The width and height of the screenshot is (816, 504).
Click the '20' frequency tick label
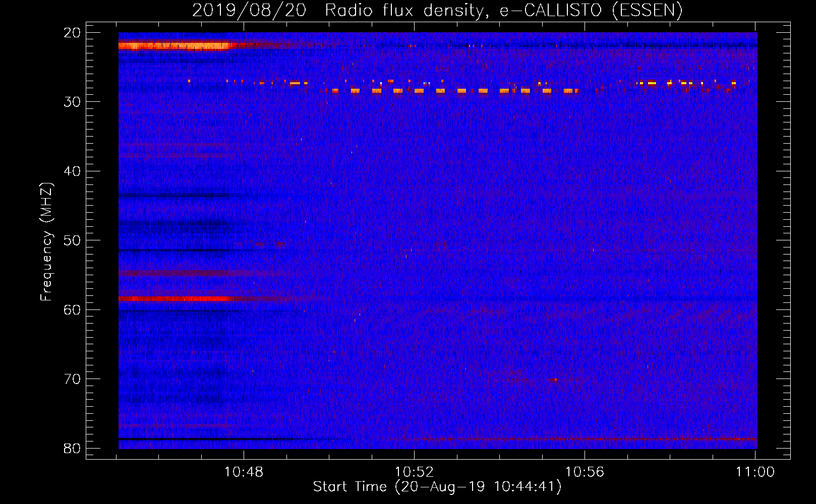(x=73, y=33)
